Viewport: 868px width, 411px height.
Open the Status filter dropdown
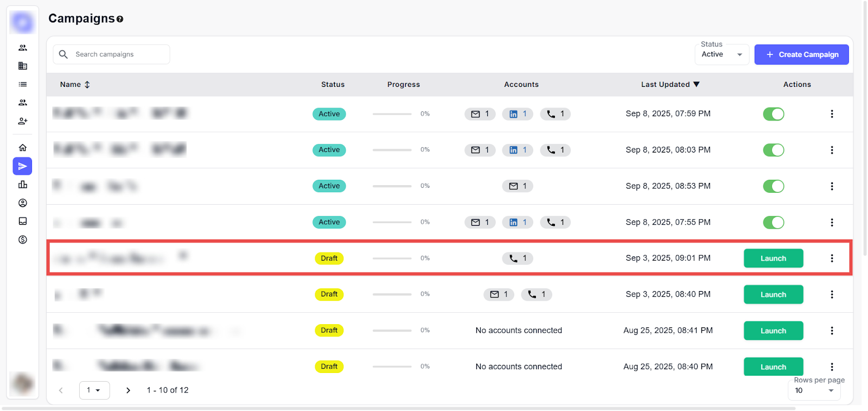click(722, 54)
